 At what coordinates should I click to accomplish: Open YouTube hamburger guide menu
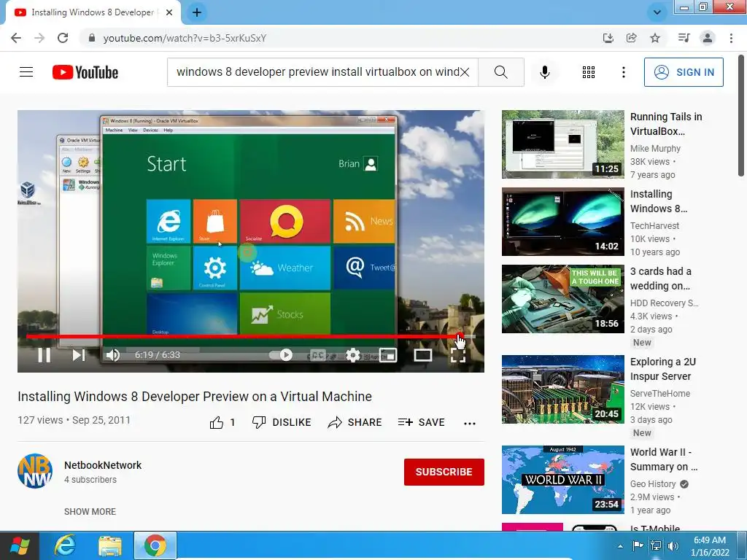[x=26, y=72]
